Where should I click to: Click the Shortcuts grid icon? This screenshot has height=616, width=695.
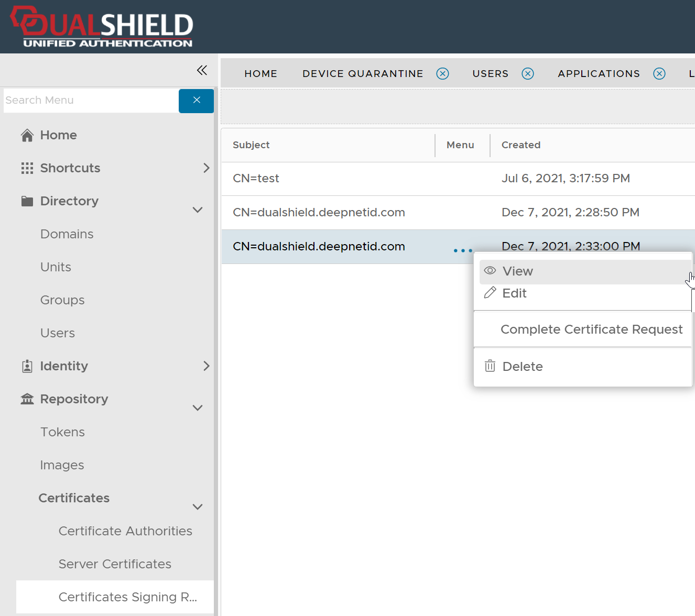coord(27,168)
